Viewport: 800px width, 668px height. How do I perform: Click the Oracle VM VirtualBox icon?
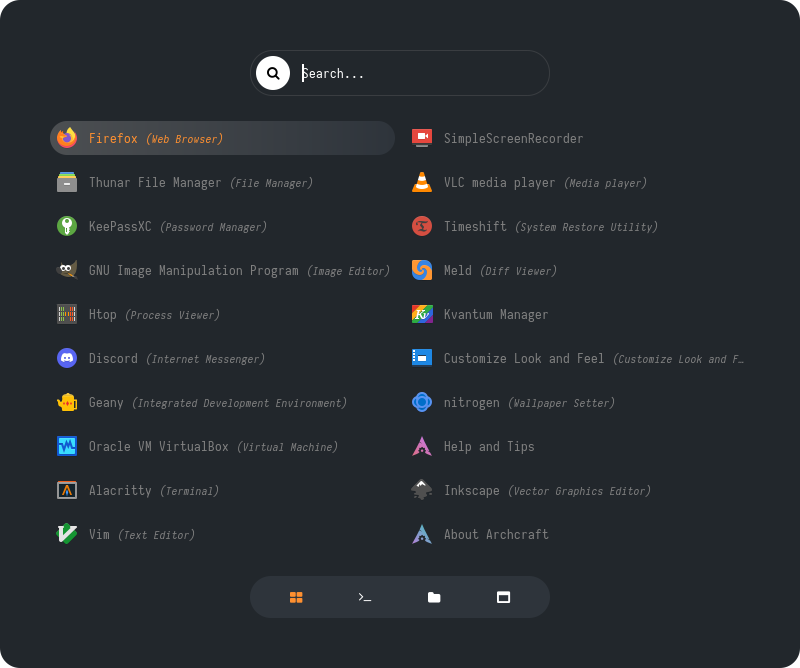67,446
